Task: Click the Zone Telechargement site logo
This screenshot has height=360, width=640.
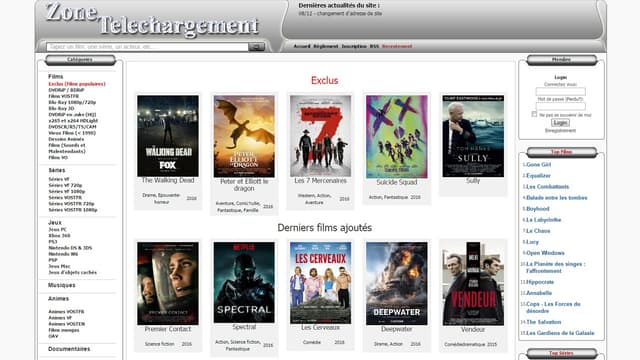Action: [152, 19]
